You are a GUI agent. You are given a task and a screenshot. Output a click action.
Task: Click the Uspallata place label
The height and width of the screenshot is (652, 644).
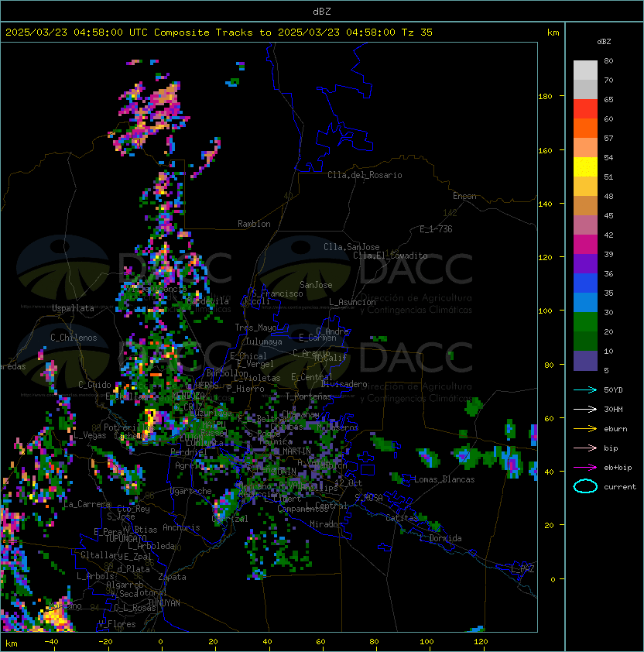point(73,308)
